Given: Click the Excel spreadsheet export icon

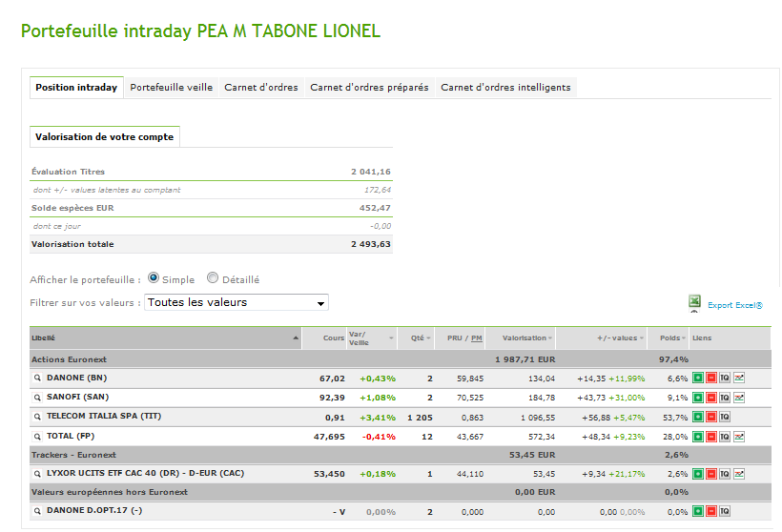Looking at the screenshot, I should (694, 301).
